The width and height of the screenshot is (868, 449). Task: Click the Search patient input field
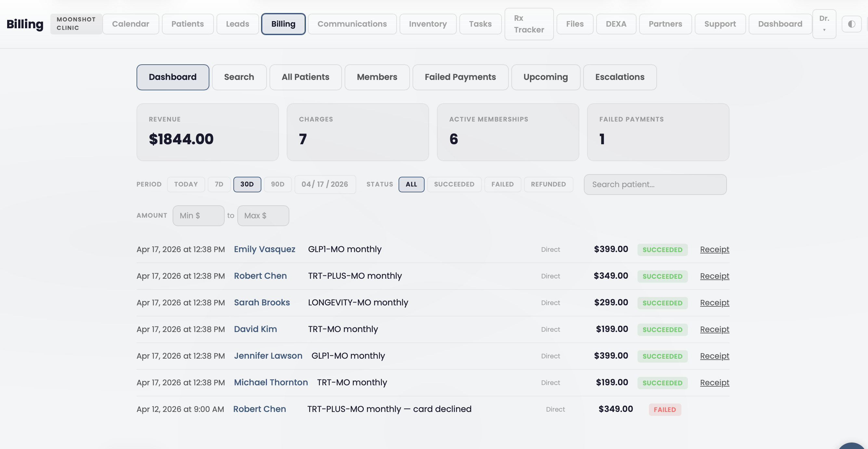point(655,184)
